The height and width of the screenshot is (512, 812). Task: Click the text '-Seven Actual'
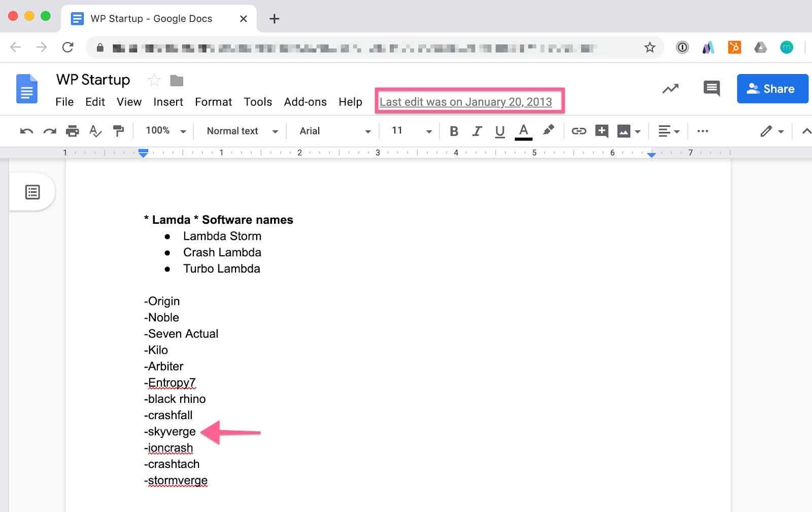click(181, 334)
